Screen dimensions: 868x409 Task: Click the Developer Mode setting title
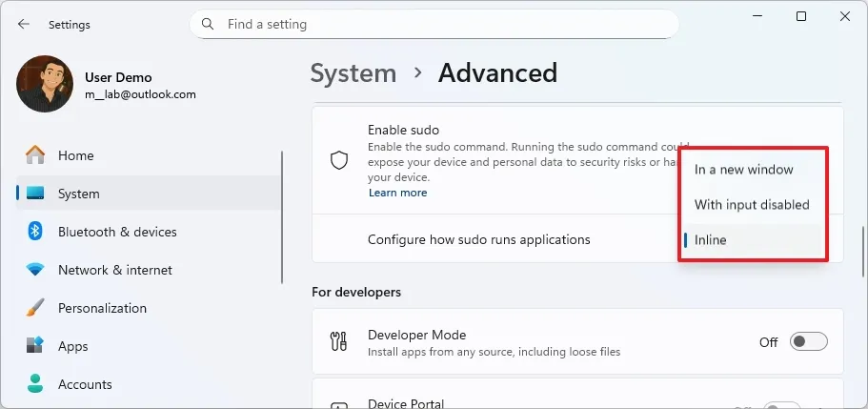click(x=416, y=336)
